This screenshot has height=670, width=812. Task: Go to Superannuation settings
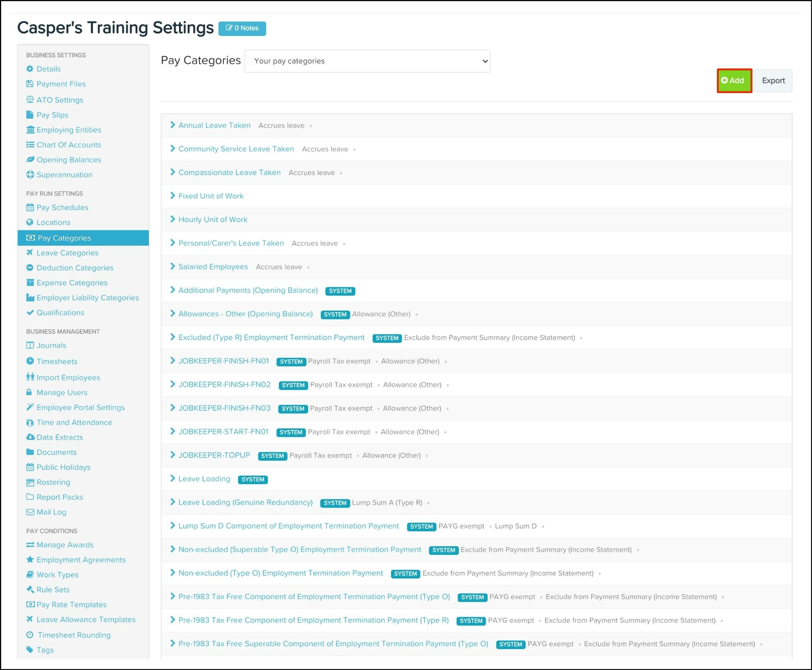(64, 174)
